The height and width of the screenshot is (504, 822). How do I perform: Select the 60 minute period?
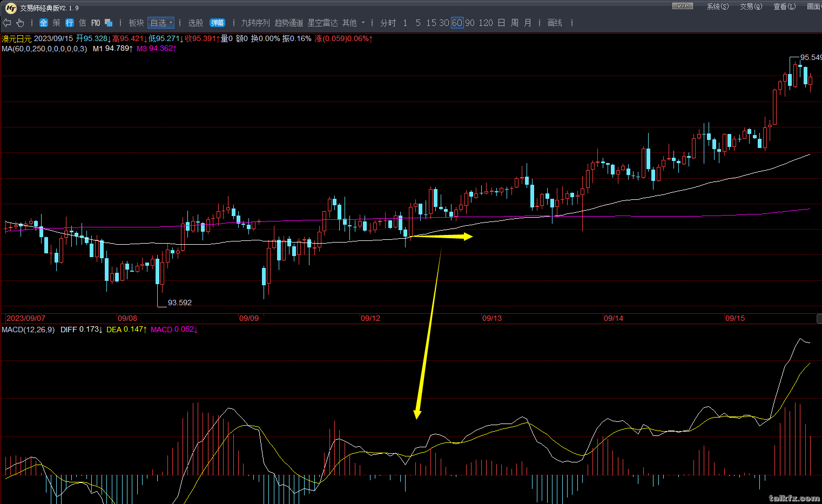coord(457,23)
